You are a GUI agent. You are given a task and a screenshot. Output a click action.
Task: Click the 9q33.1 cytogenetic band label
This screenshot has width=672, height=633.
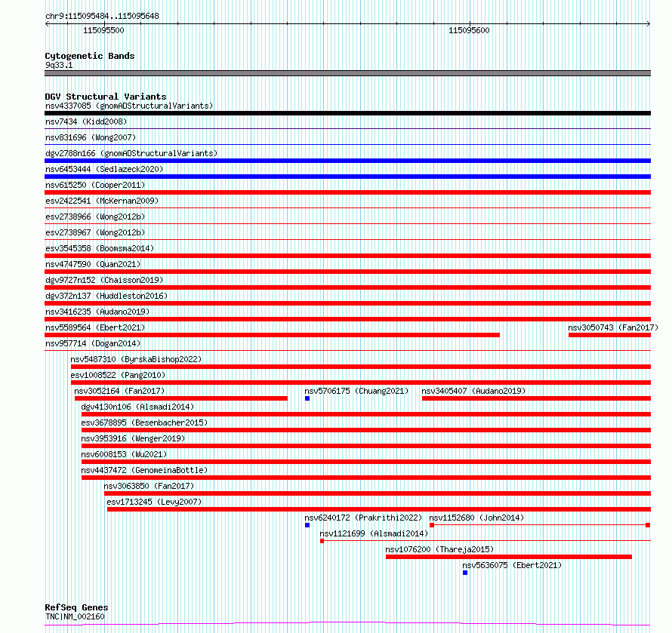point(59,65)
